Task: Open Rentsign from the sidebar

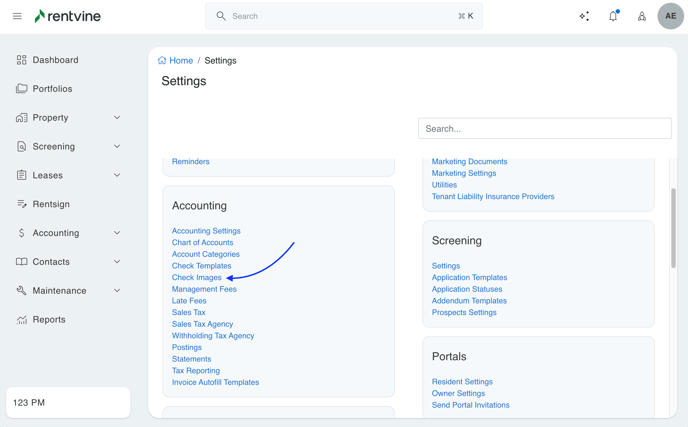Action: click(x=51, y=204)
